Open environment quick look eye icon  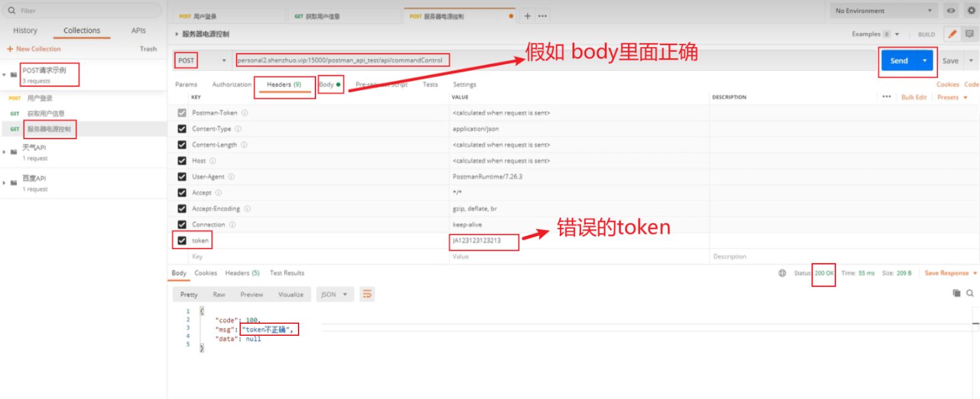point(951,11)
